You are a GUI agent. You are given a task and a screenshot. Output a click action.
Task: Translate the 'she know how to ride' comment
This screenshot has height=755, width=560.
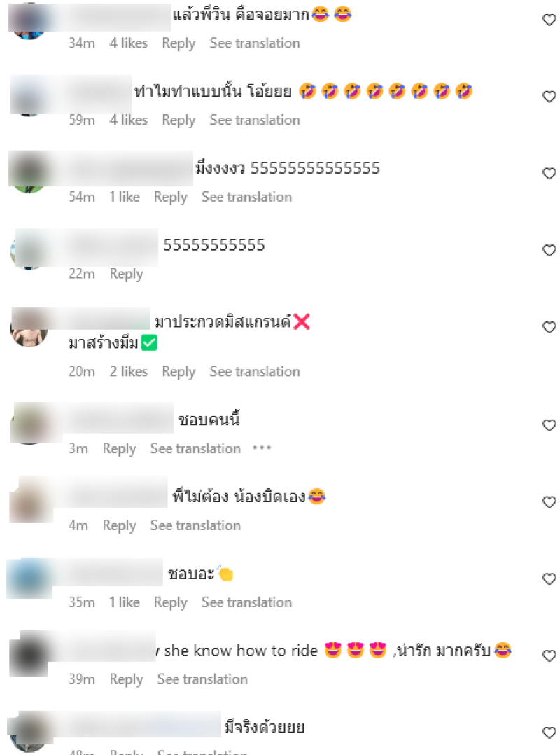tap(202, 679)
